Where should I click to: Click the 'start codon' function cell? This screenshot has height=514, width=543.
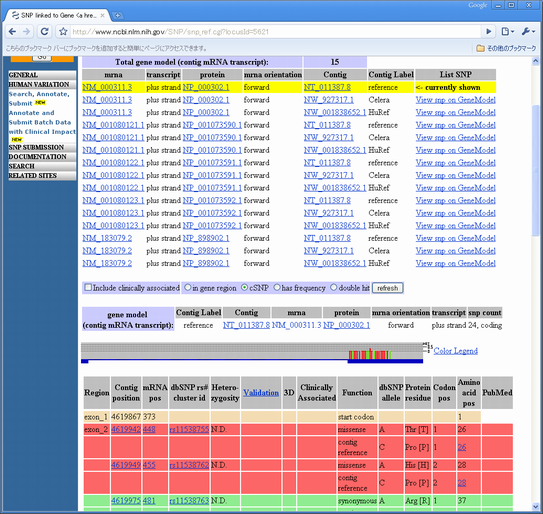(x=357, y=417)
